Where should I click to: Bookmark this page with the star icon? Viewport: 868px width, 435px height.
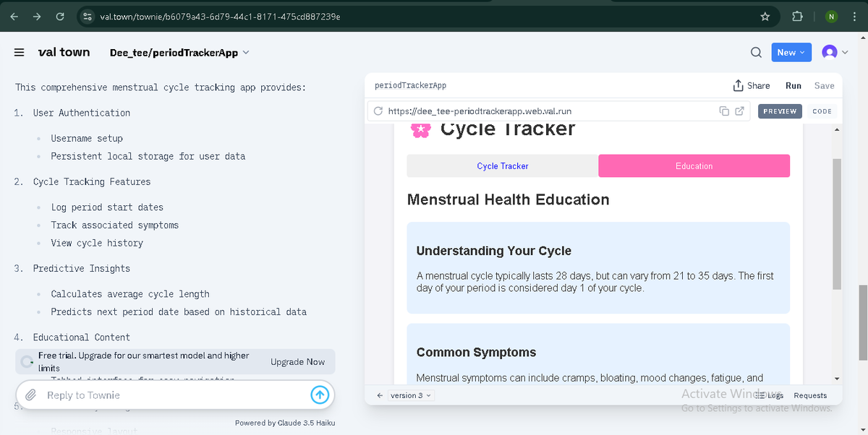tap(765, 17)
